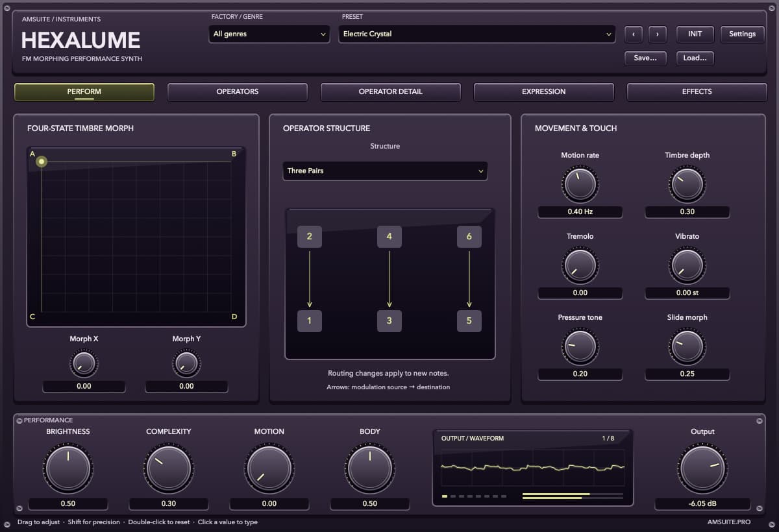Click the "Routing changes apply to new notes." note
This screenshot has height=532, width=779.
point(388,373)
